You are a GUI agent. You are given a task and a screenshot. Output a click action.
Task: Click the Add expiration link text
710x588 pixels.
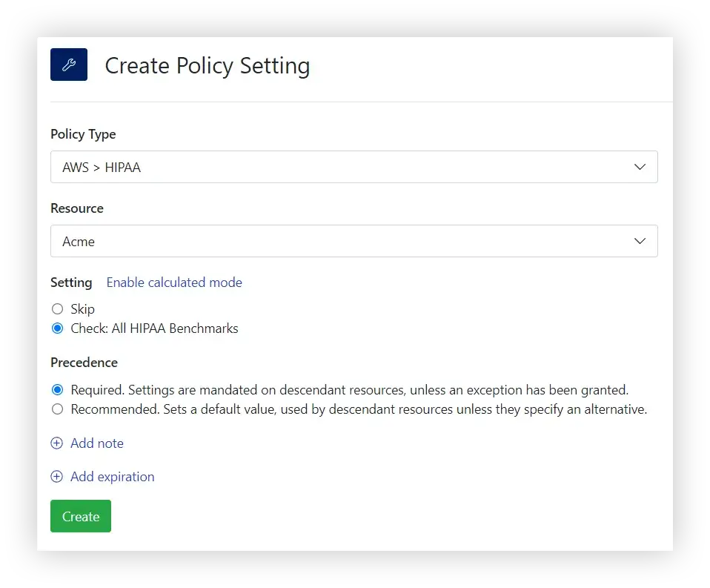113,477
